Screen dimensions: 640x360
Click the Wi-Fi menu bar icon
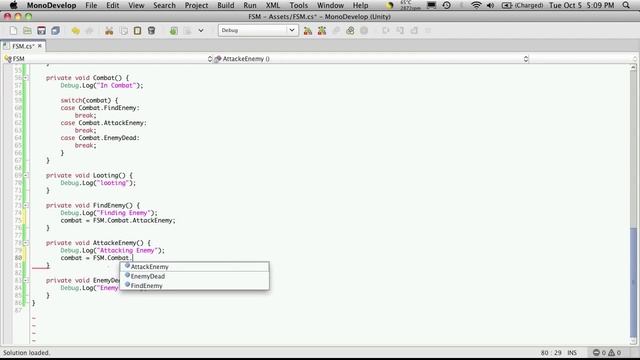(476, 5)
